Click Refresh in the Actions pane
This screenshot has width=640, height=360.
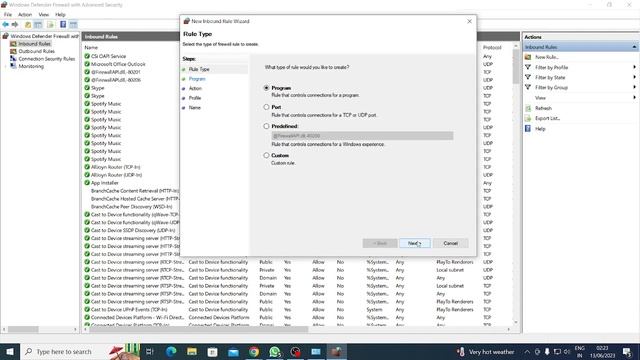(543, 108)
